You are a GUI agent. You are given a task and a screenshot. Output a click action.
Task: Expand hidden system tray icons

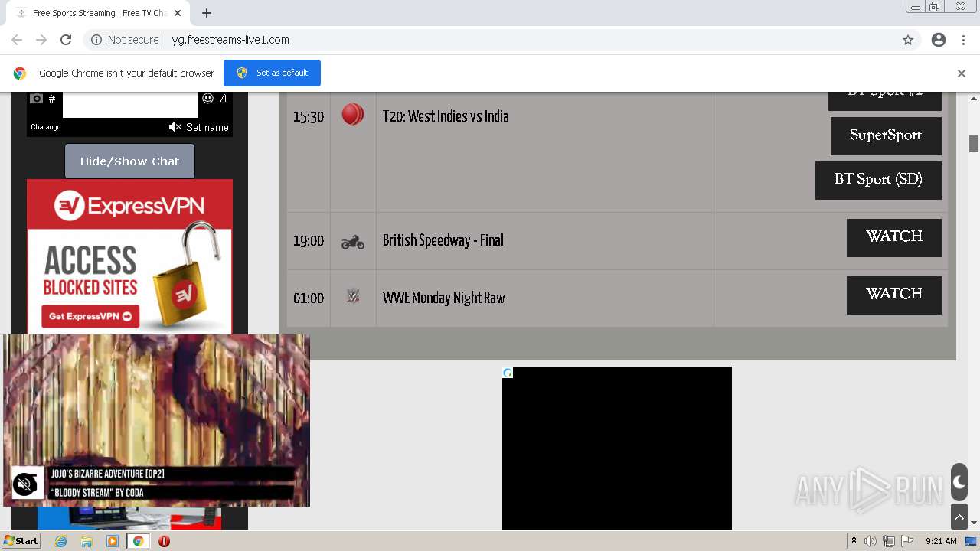[x=854, y=541]
